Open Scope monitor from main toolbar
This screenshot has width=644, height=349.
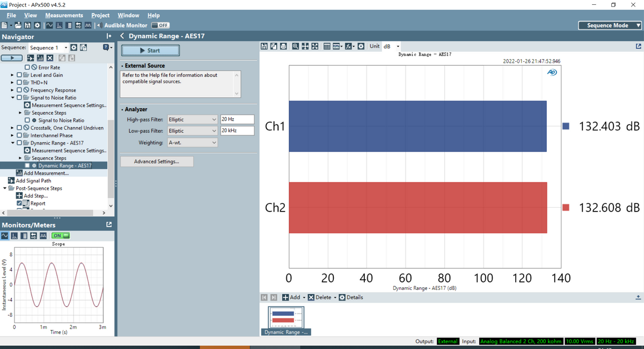[x=49, y=25]
